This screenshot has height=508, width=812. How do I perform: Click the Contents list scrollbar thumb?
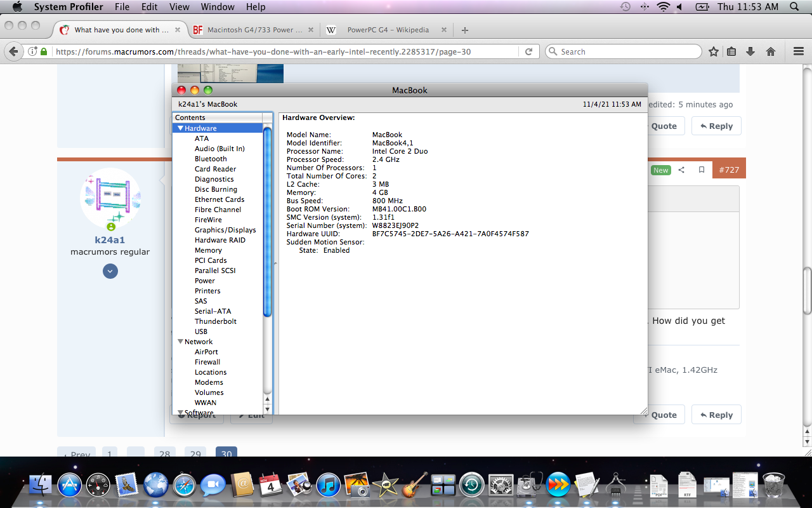(x=267, y=222)
